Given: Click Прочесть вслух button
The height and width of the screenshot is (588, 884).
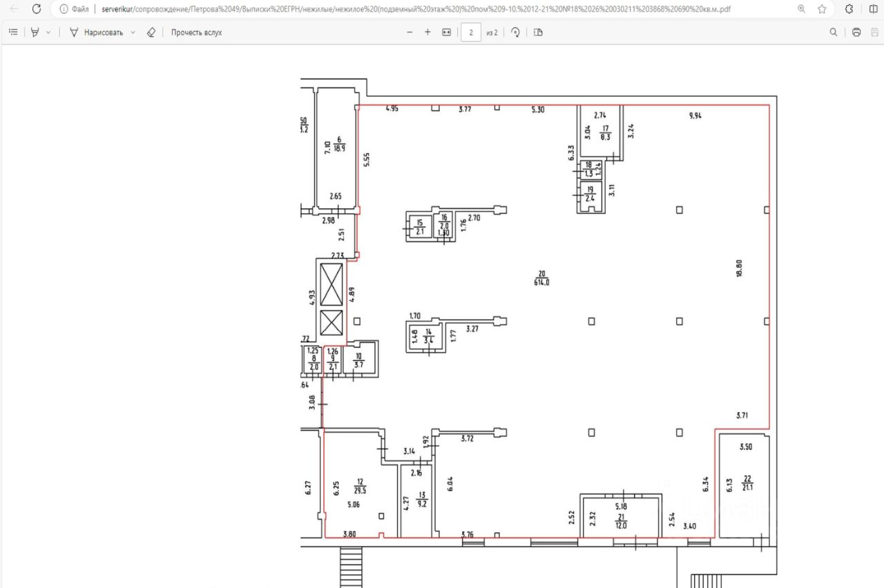Looking at the screenshot, I should pos(197,32).
